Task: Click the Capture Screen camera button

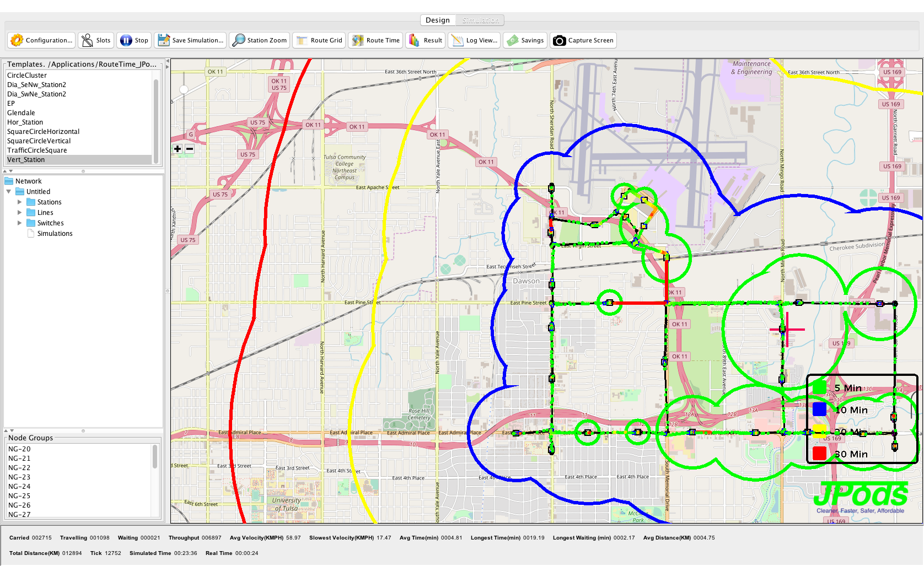Action: [x=559, y=40]
